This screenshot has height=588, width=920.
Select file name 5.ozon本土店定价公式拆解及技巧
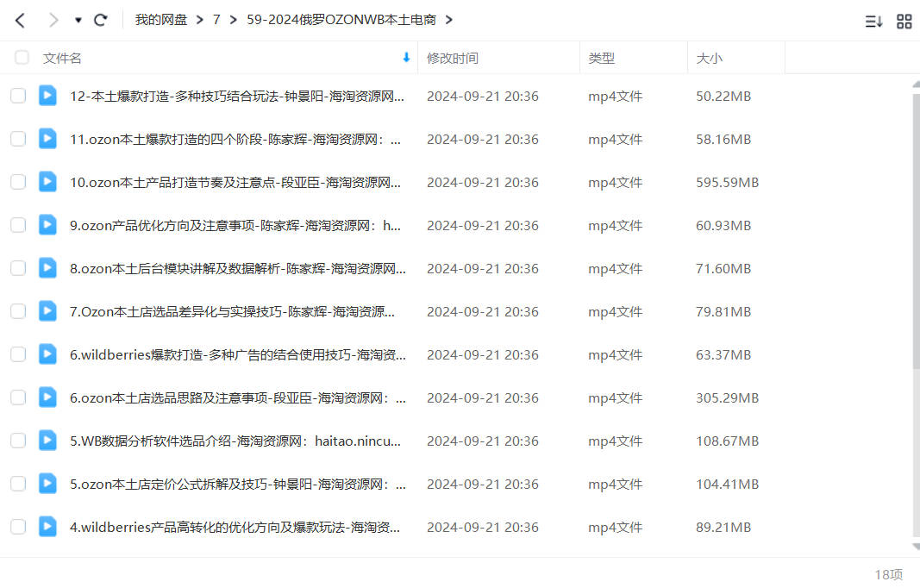point(238,485)
